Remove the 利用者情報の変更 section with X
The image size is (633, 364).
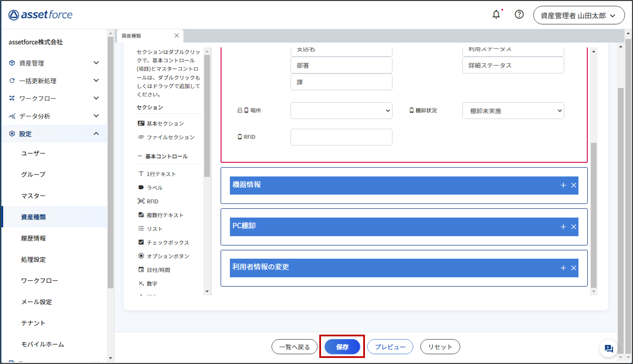tap(574, 268)
